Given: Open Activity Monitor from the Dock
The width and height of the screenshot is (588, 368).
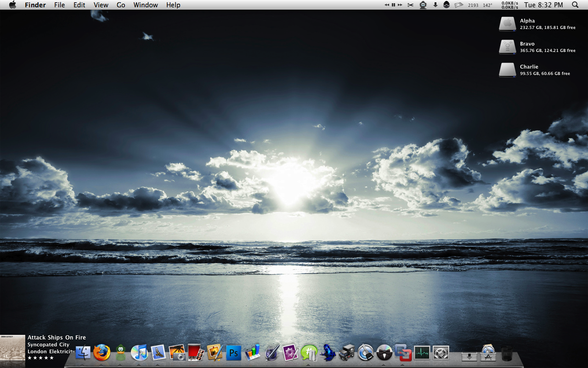Looking at the screenshot, I should (422, 353).
